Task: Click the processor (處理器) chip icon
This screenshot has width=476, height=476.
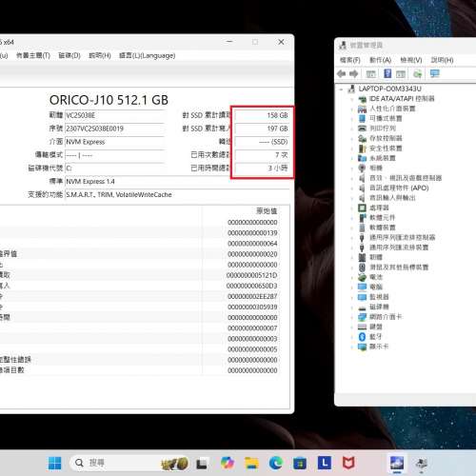Action: click(362, 208)
